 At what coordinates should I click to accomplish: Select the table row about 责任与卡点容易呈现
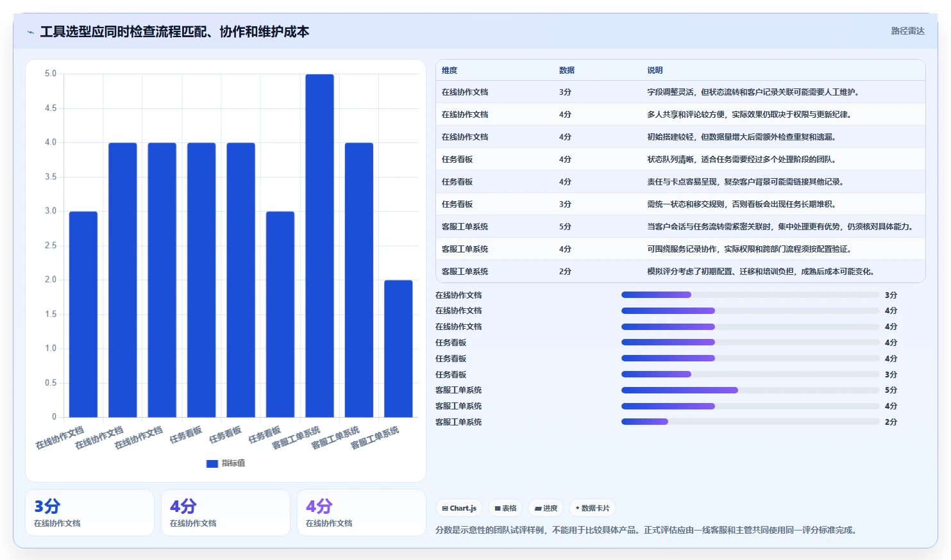click(680, 182)
